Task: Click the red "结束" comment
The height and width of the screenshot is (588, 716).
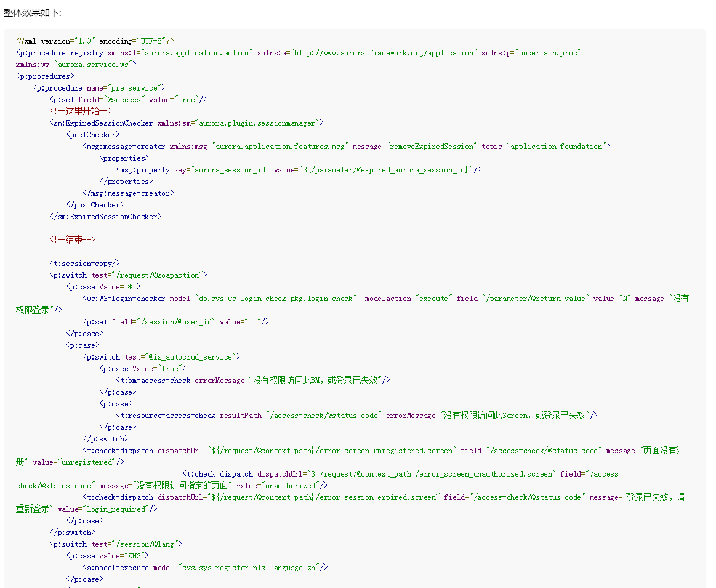Action: pos(73,240)
